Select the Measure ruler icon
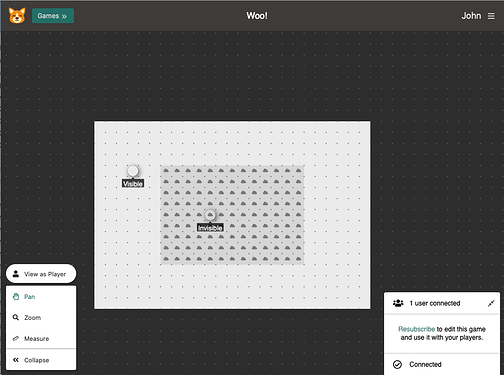 (x=16, y=338)
